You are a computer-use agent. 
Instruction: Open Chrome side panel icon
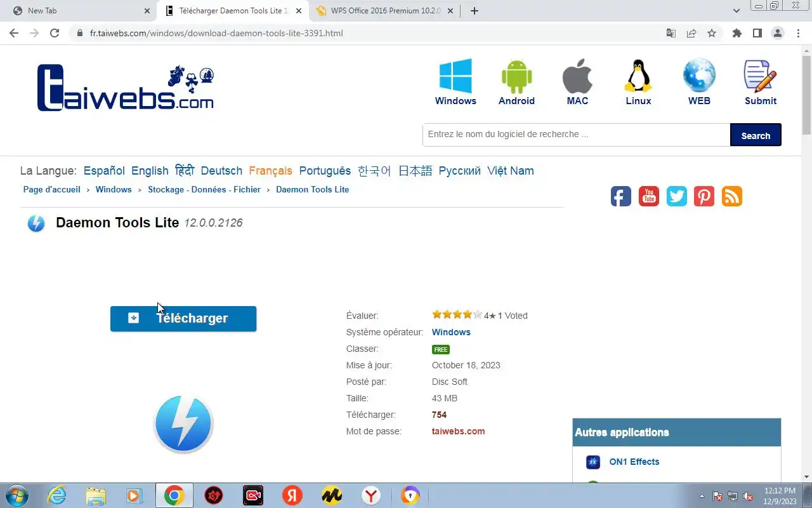757,33
